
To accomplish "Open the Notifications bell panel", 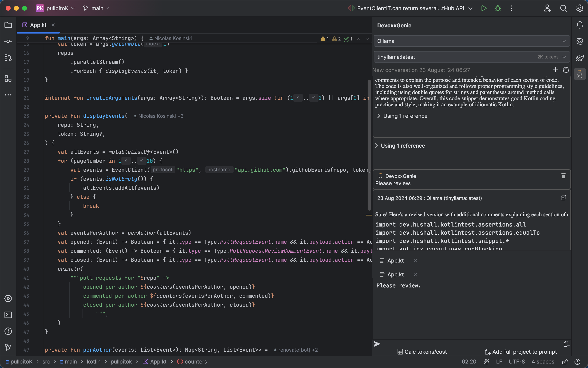I will [x=580, y=25].
